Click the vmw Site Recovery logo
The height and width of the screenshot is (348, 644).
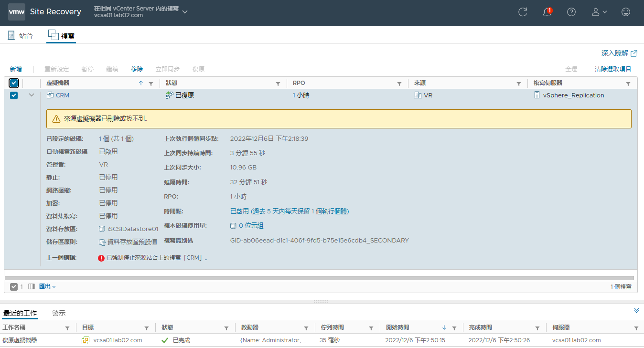[x=45, y=12]
